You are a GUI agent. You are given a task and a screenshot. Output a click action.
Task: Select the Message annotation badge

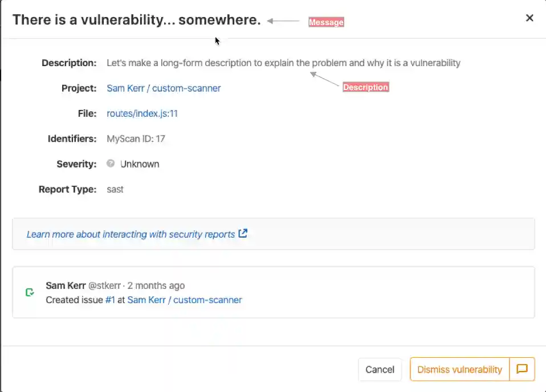[x=325, y=22]
